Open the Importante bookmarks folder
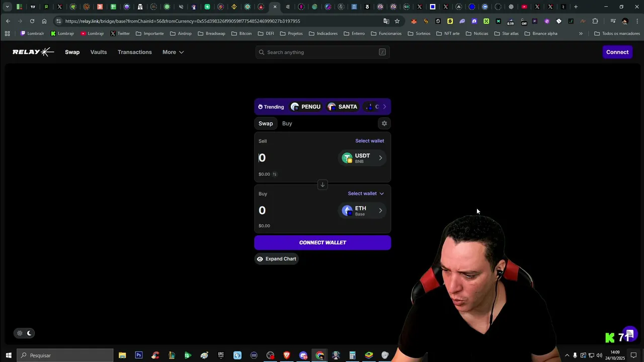This screenshot has width=644, height=362. pos(149,34)
